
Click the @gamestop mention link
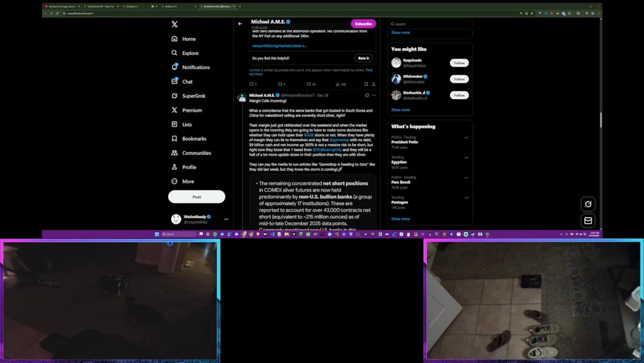[x=339, y=140]
